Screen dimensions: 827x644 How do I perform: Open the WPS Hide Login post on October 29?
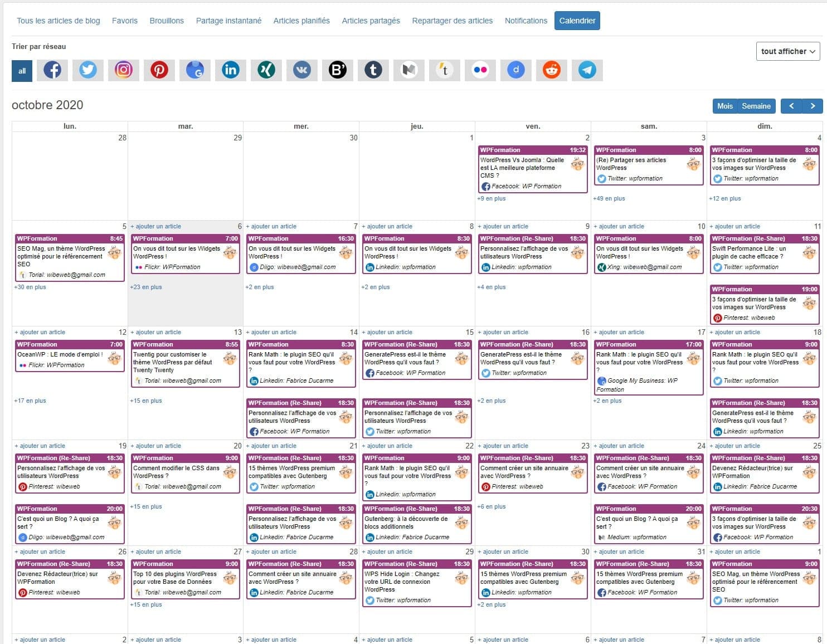point(416,581)
